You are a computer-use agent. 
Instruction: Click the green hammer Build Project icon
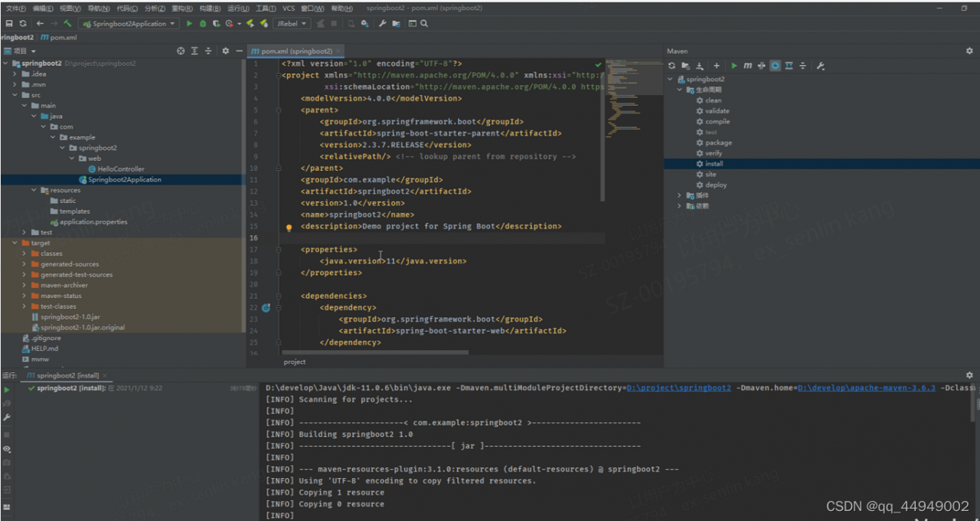[68, 24]
